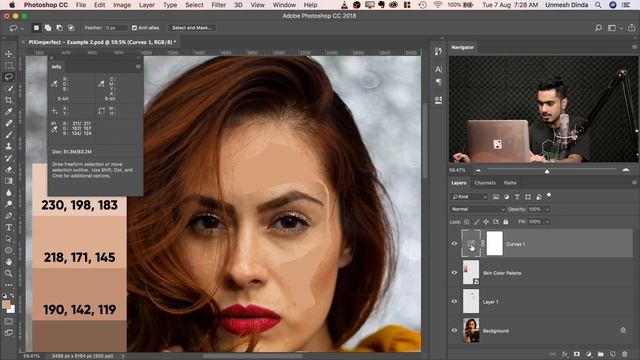Toggle lock all padlock icon

click(x=506, y=222)
